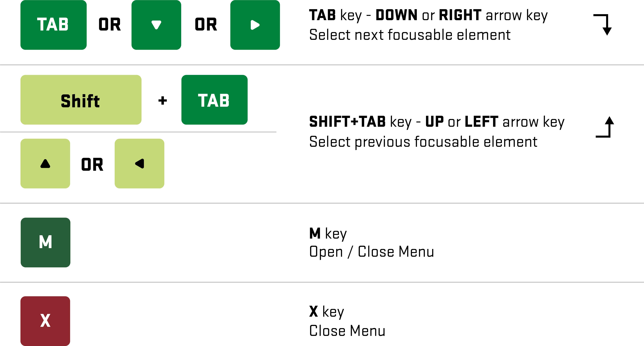This screenshot has height=346, width=644.
Task: Click the "Close Menu" label under X key
Action: [347, 331]
